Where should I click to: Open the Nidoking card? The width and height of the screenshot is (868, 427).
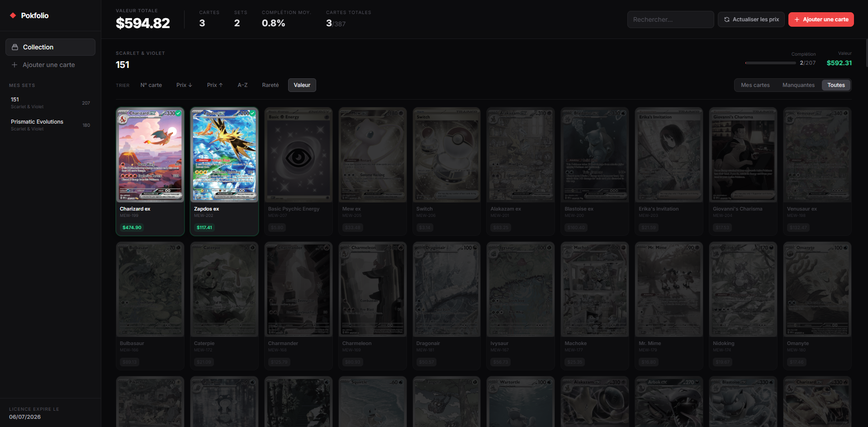coord(743,306)
